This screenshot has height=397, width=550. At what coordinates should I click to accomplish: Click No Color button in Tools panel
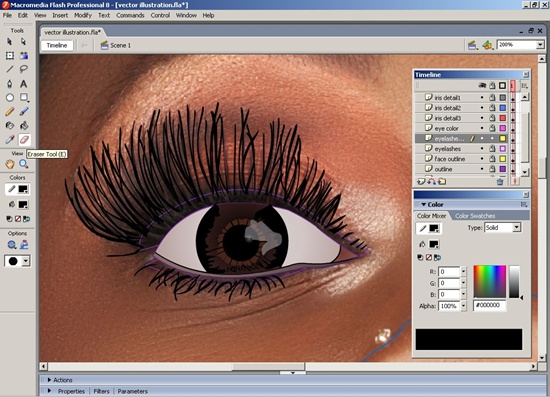pyautogui.click(x=18, y=219)
